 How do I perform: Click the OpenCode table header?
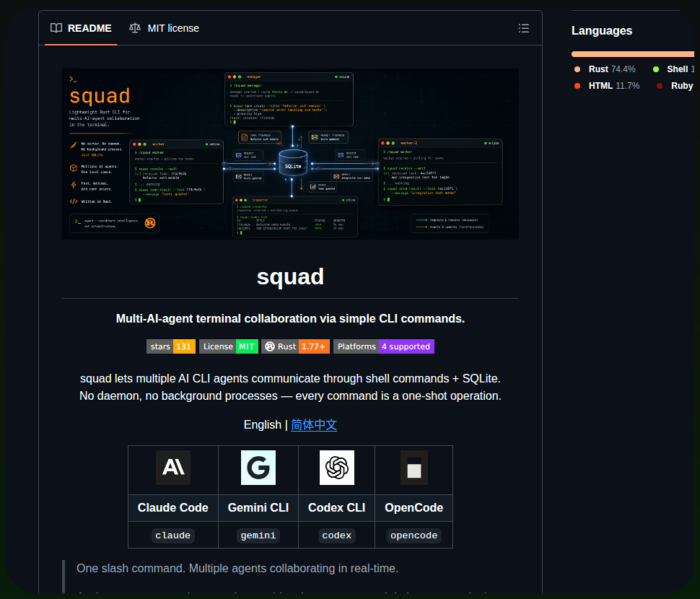click(x=414, y=507)
